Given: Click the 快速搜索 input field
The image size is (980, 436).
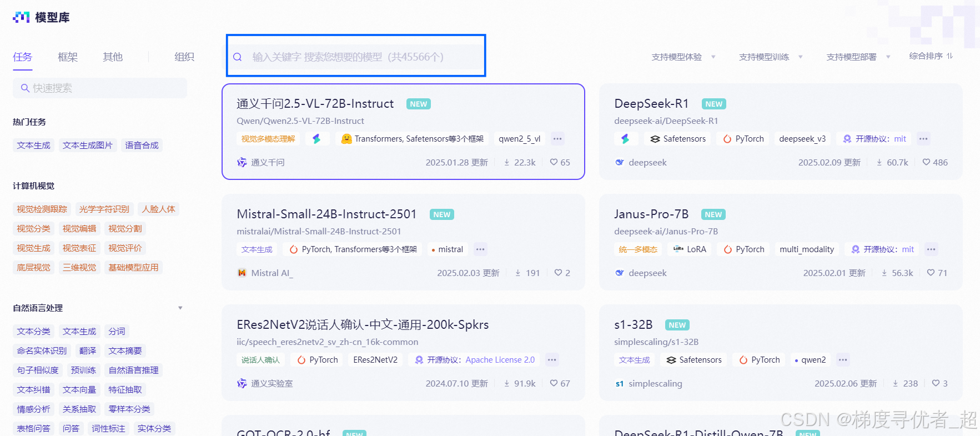Looking at the screenshot, I should [x=100, y=88].
